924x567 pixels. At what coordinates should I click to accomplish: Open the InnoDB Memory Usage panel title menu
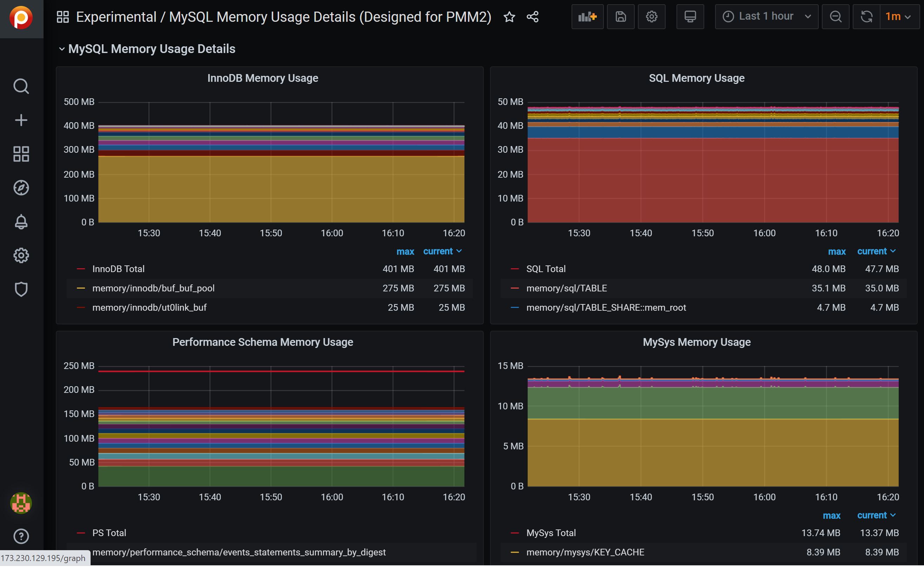coord(263,78)
